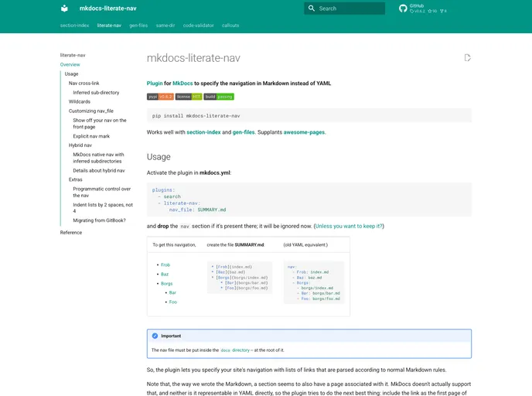Click the MkDocs book logo icon

(x=64, y=9)
